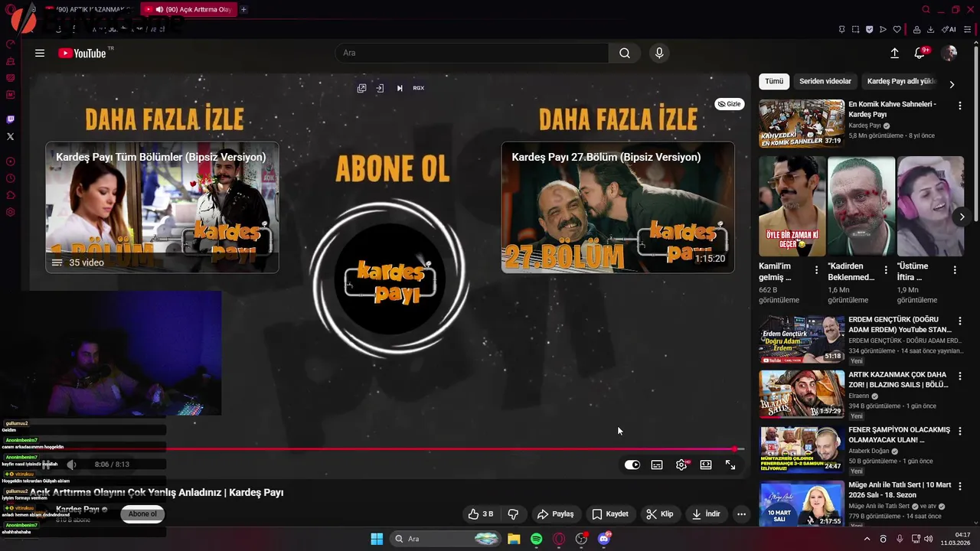Click the RGX button above the player
980x551 pixels.
(418, 88)
